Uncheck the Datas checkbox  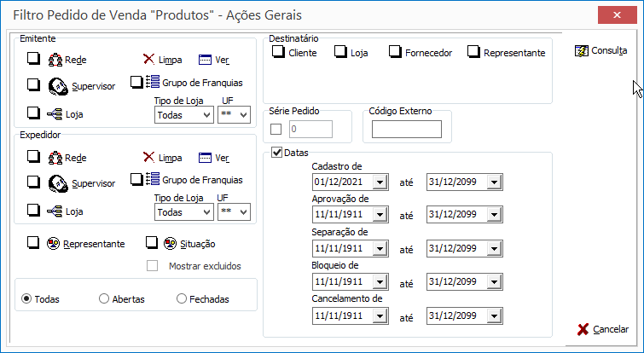[x=277, y=153]
